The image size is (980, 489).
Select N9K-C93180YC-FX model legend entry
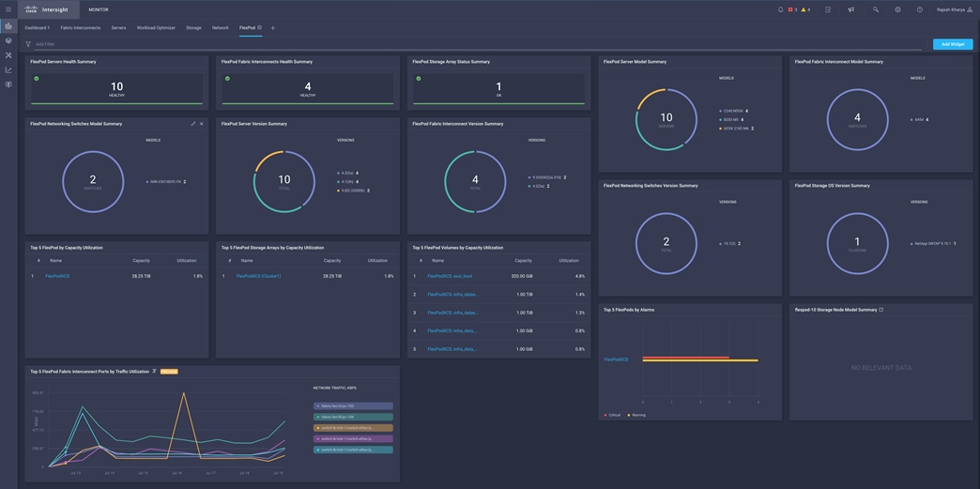coord(166,182)
